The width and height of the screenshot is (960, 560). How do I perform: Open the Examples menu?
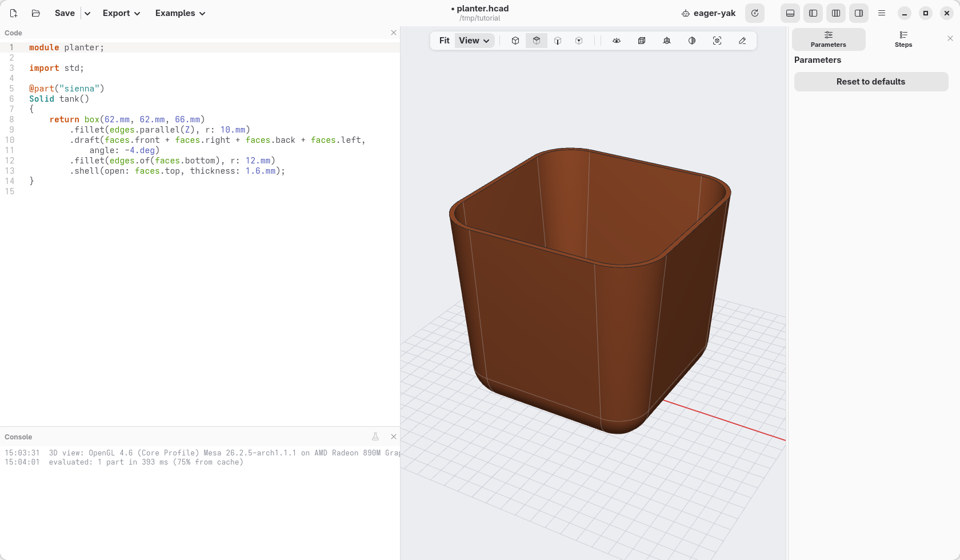(x=180, y=13)
